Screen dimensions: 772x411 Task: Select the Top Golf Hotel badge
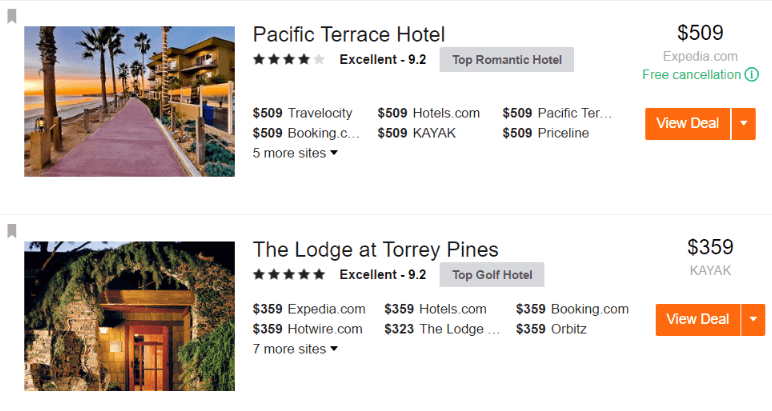pyautogui.click(x=491, y=275)
